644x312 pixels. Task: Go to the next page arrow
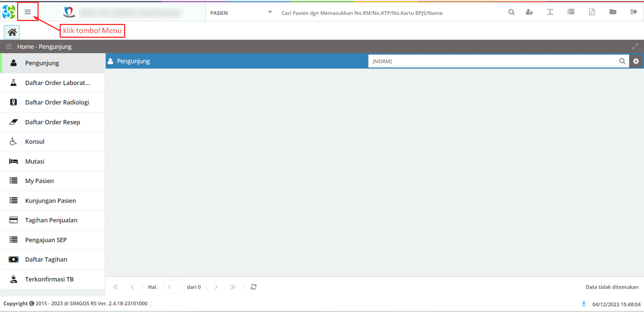pos(216,287)
